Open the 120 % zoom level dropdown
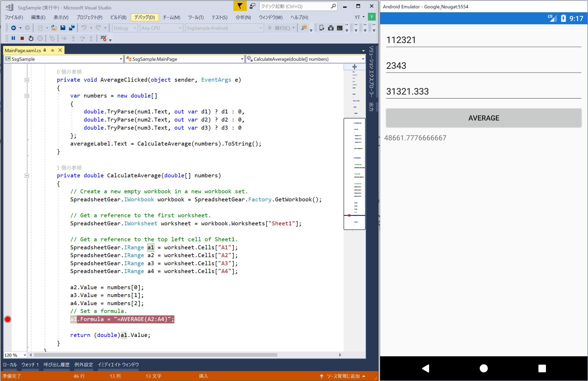Screen dimensions: 588x381 pos(15,355)
